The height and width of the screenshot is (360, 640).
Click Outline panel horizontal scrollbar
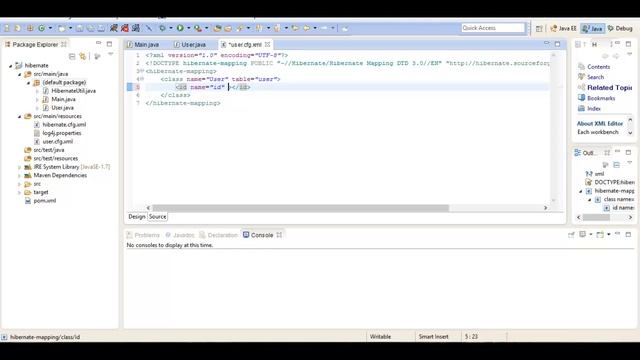click(x=596, y=218)
